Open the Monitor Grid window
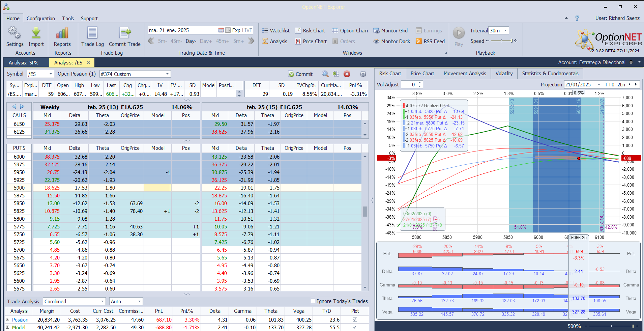The image size is (644, 331). tap(390, 31)
